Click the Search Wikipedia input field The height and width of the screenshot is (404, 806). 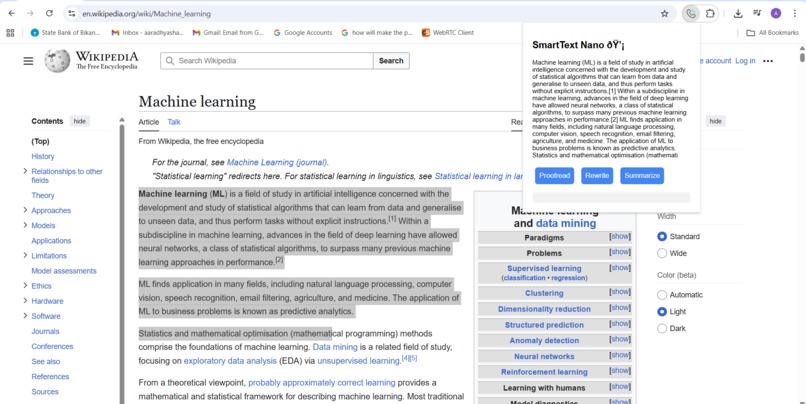tap(267, 61)
